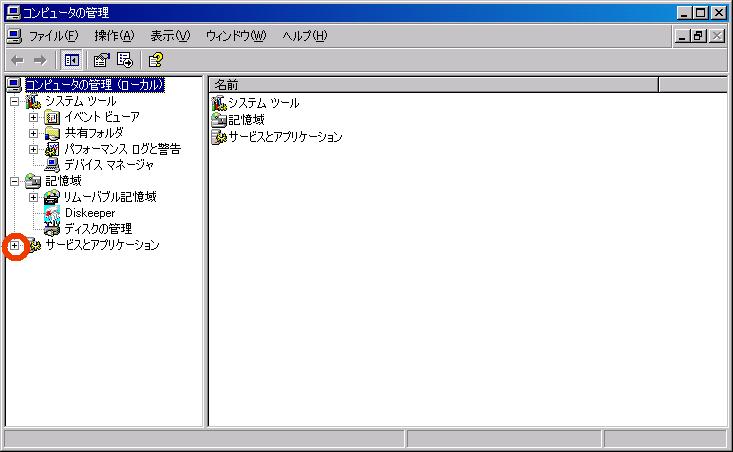Click 記憶域 icon in the tree

coord(33,181)
